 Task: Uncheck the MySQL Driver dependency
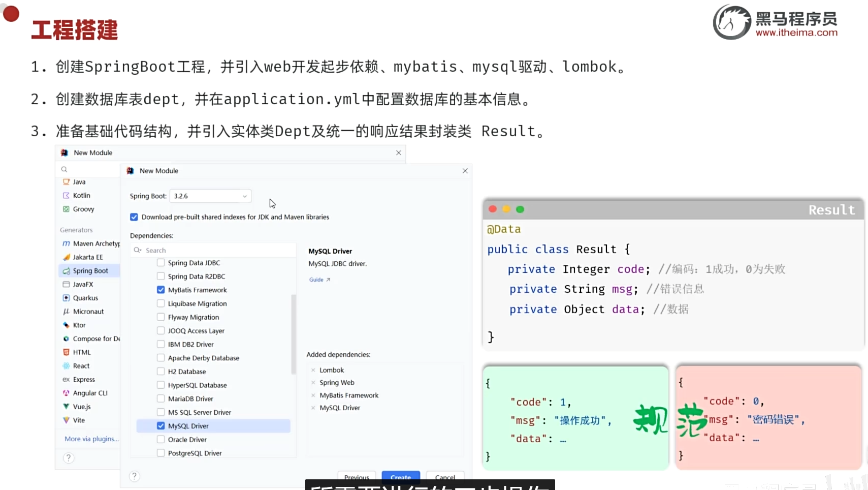click(160, 426)
